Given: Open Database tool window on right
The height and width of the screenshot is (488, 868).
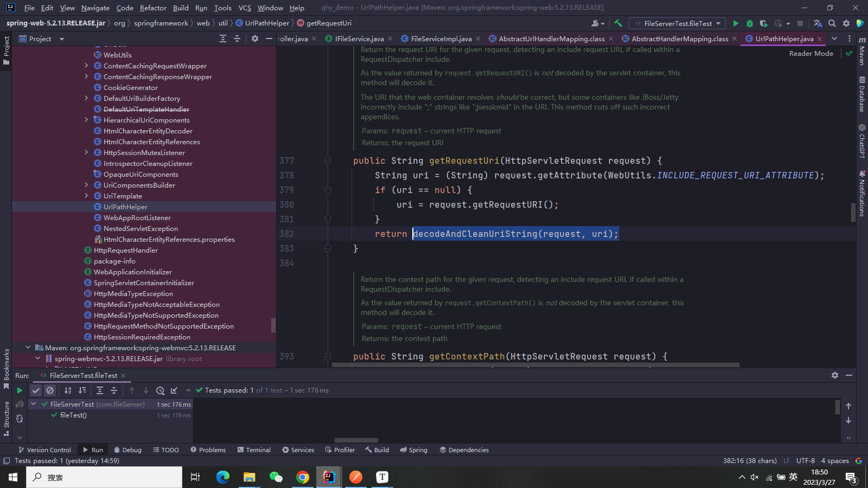Looking at the screenshot, I should [x=862, y=94].
